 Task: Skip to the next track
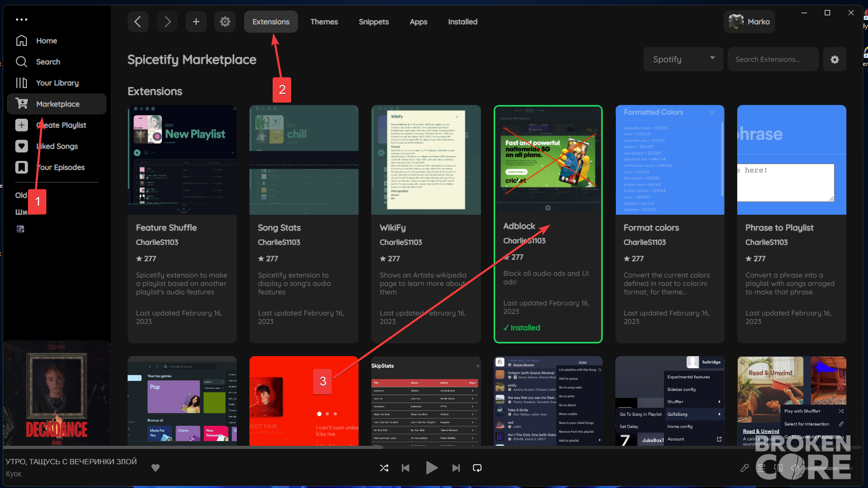[456, 468]
